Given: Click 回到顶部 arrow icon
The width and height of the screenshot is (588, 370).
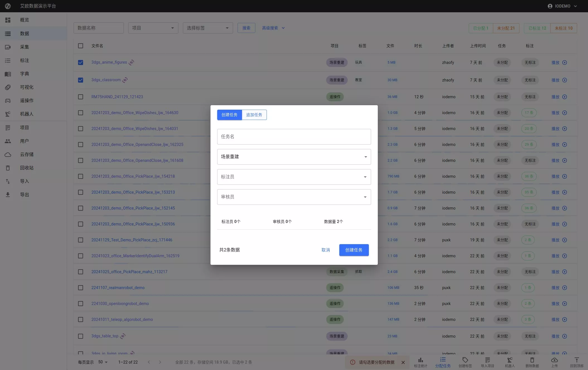Looking at the screenshot, I should [577, 360].
